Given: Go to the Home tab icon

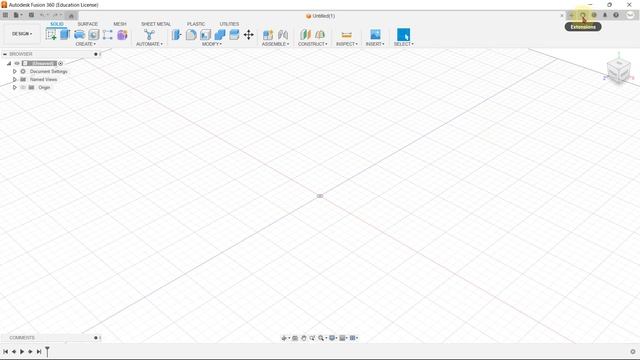Looking at the screenshot, I should pos(71,16).
